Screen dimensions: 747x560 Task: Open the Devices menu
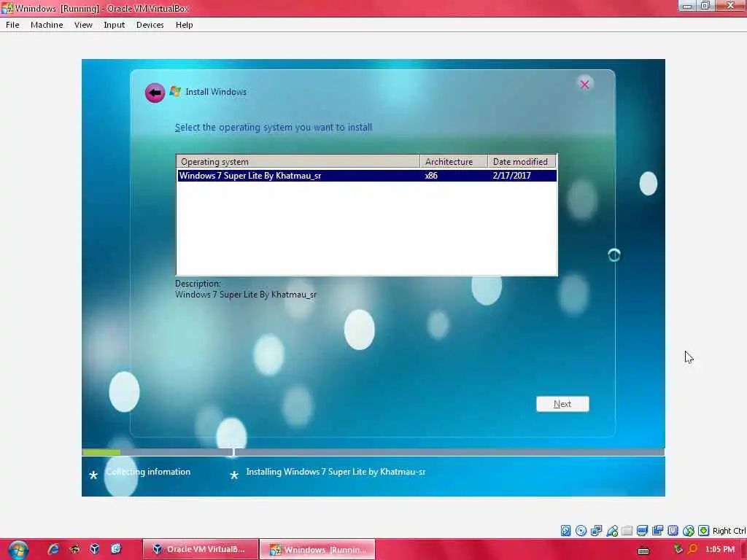click(x=150, y=25)
